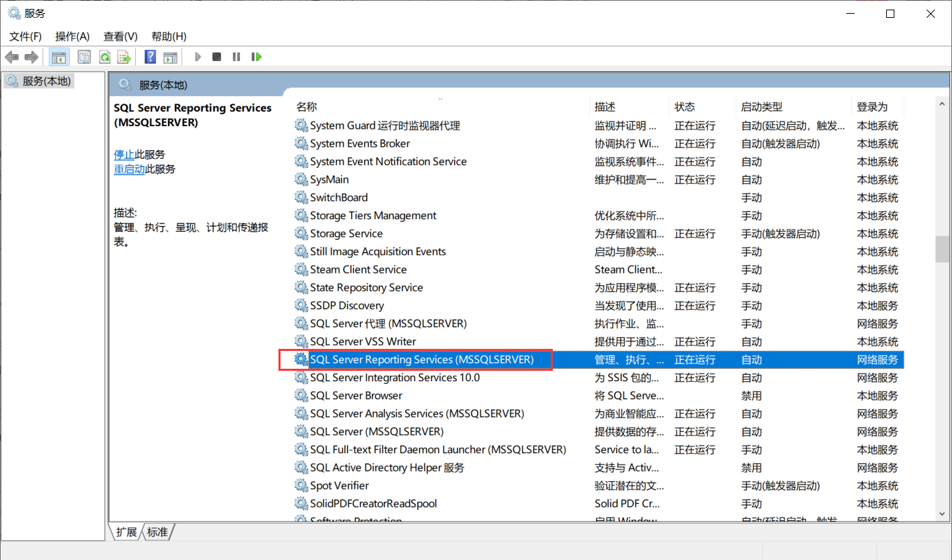Sort by the 描述 column header

pos(605,107)
